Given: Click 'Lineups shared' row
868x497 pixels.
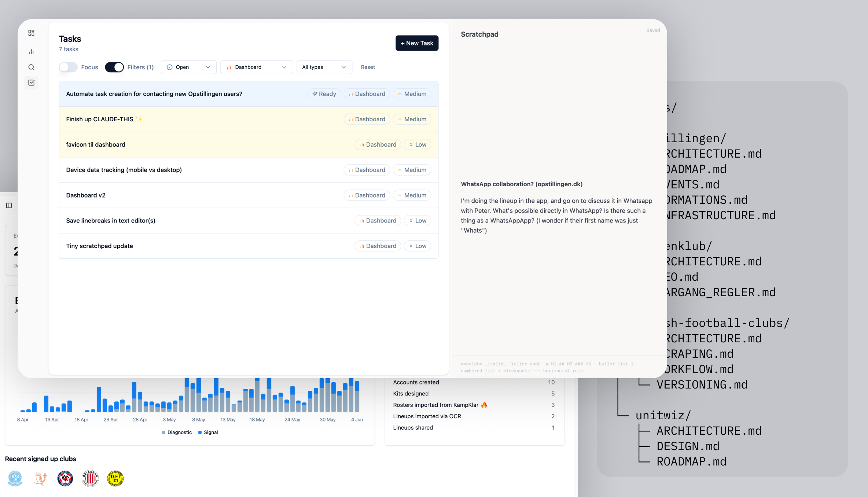Looking at the screenshot, I should 474,428.
